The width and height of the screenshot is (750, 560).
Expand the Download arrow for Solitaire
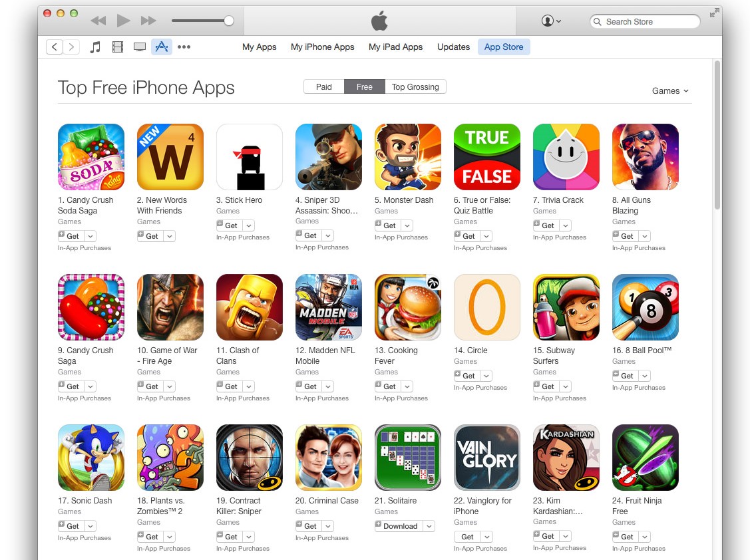click(x=429, y=526)
